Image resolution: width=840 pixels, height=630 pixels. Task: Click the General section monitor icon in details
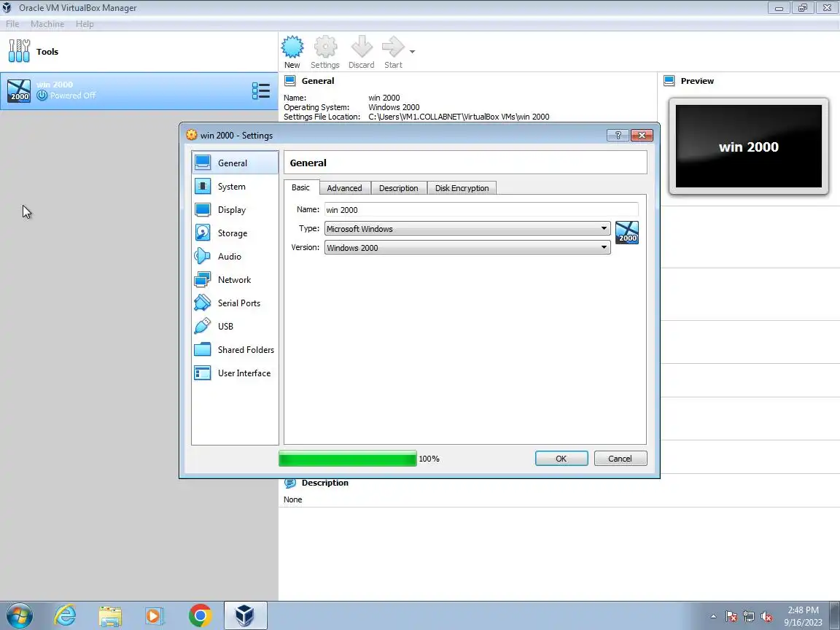pyautogui.click(x=289, y=81)
